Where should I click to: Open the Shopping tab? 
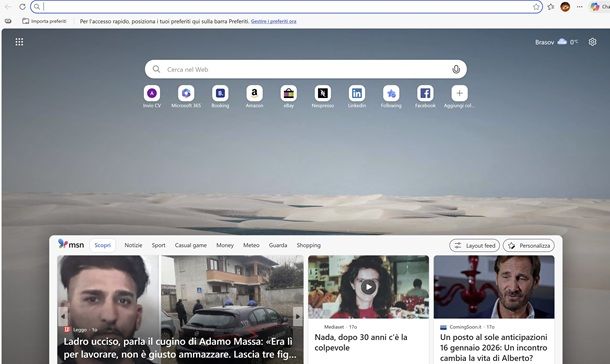(x=309, y=245)
